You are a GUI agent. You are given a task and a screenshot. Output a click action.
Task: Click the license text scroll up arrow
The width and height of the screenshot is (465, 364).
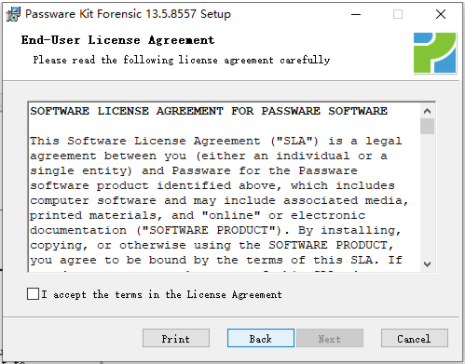(x=427, y=111)
